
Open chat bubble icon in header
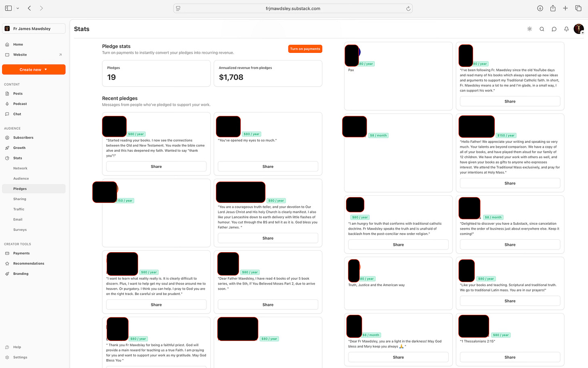tap(554, 29)
